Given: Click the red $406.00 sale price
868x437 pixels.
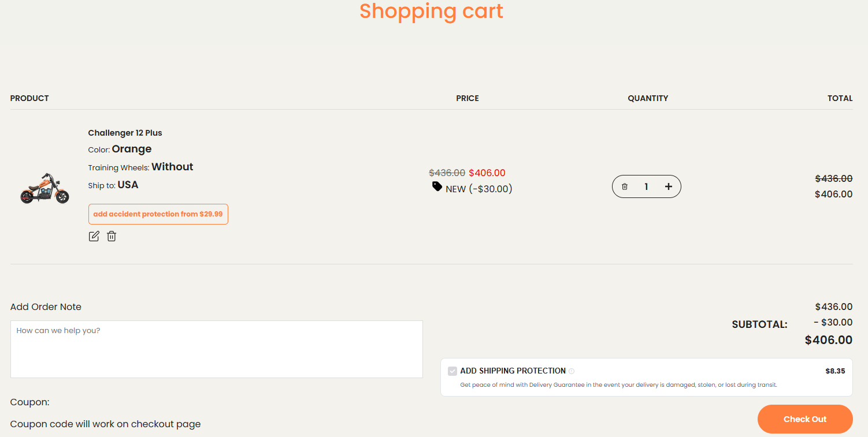Looking at the screenshot, I should [x=487, y=173].
